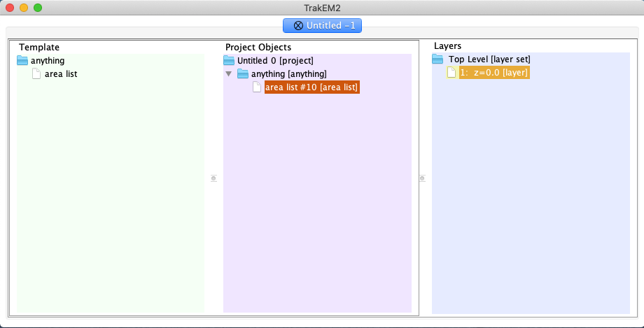Screen dimensions: 644x328
Task: Close the Untitled -1 tab via its X icon
Action: coord(298,26)
